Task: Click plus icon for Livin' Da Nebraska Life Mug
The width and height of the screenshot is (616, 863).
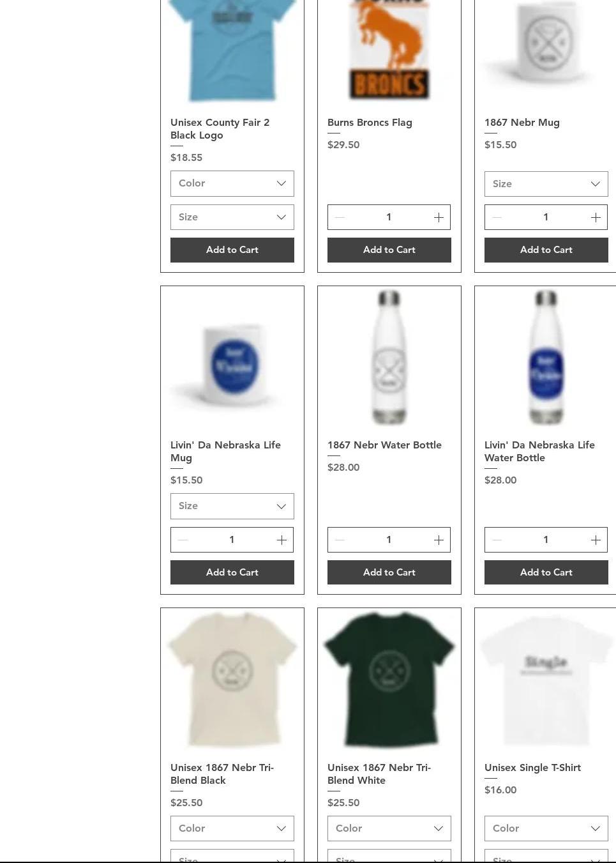Action: pyautogui.click(x=282, y=540)
